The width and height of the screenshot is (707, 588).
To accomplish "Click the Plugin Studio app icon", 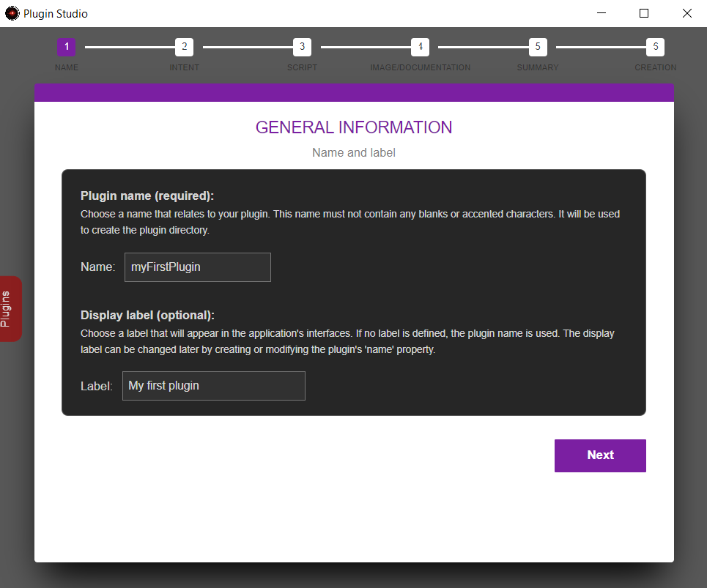I will [12, 13].
